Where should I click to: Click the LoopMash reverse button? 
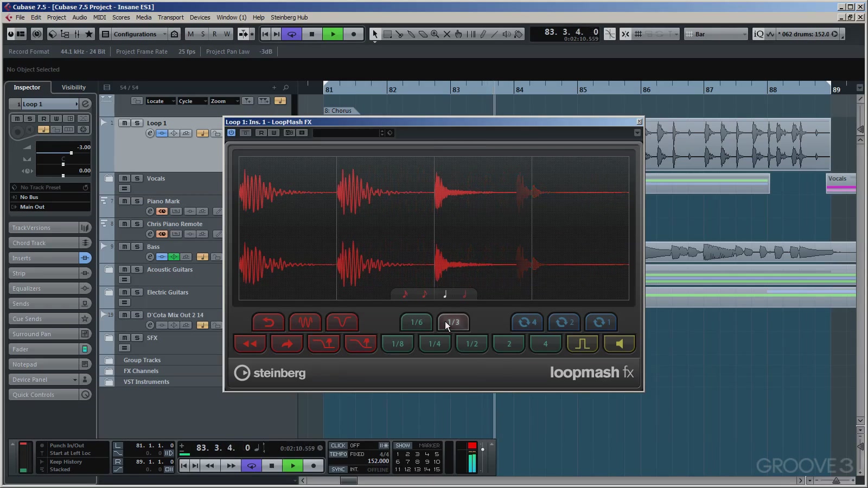(x=269, y=322)
